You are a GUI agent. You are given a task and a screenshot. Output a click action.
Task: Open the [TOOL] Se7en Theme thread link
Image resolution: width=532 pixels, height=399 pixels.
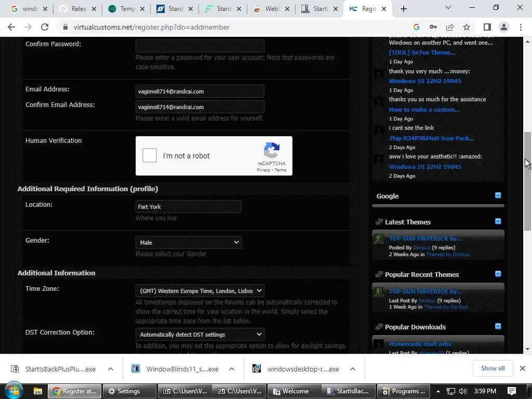click(x=422, y=52)
